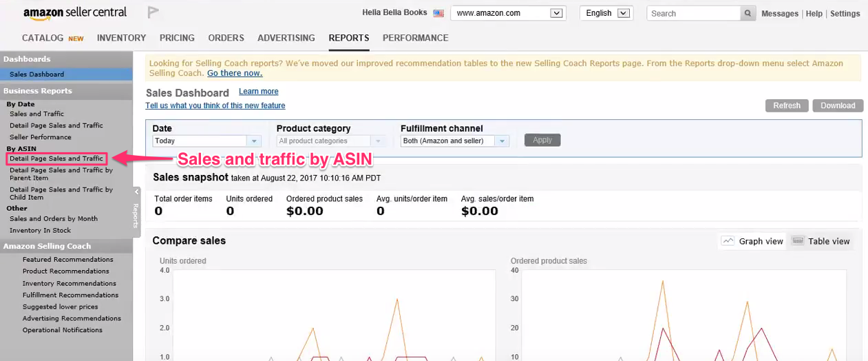Open Detail Page Sales by Child Item

click(x=61, y=193)
